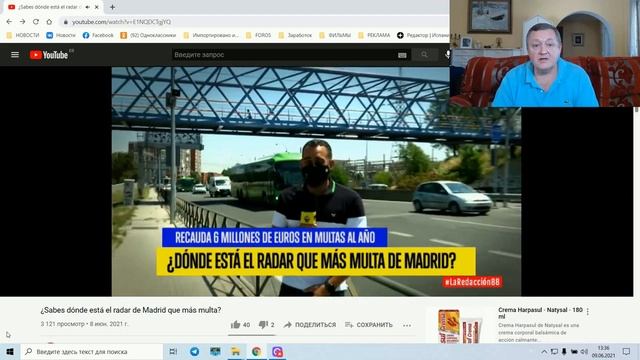The height and width of the screenshot is (360, 640).
Task: Close the YouTube browser tab
Action: (x=97, y=7)
